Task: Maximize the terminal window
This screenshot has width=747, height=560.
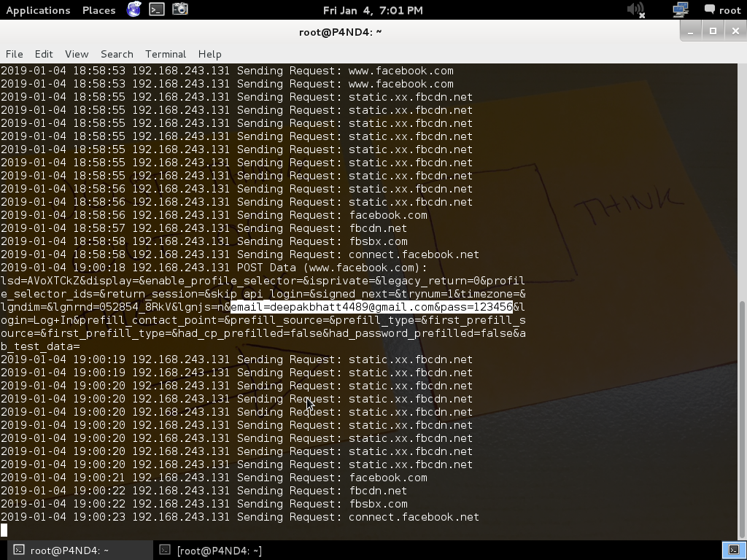Action: 713,31
